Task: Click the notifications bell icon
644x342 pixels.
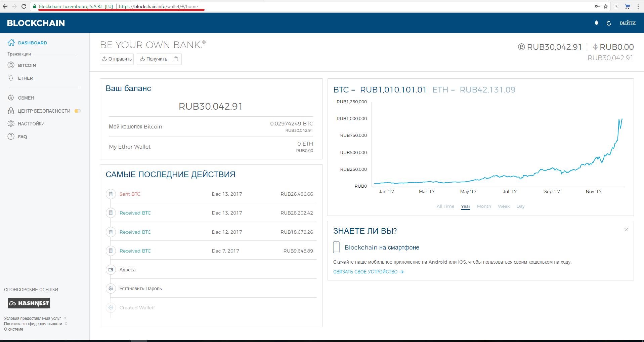Action: [596, 23]
